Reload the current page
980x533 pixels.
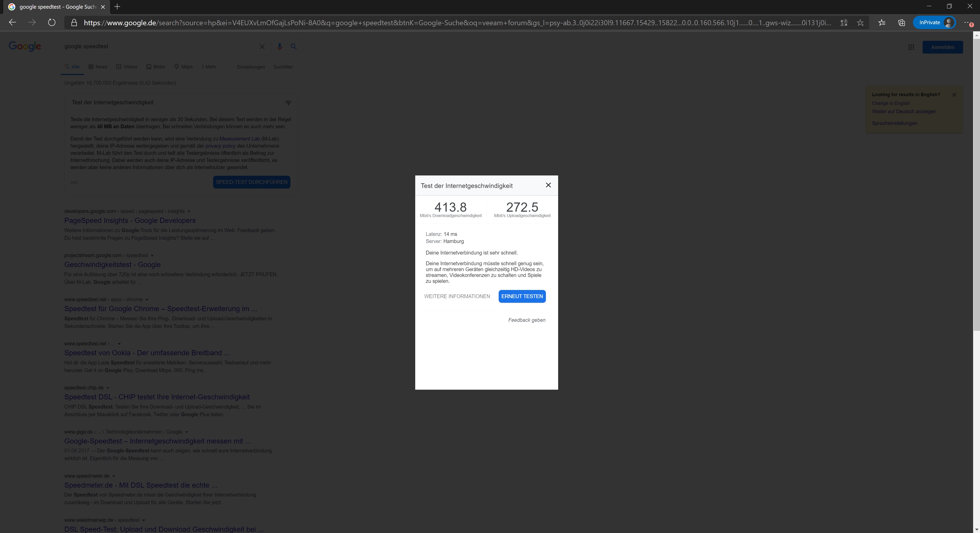pos(52,22)
